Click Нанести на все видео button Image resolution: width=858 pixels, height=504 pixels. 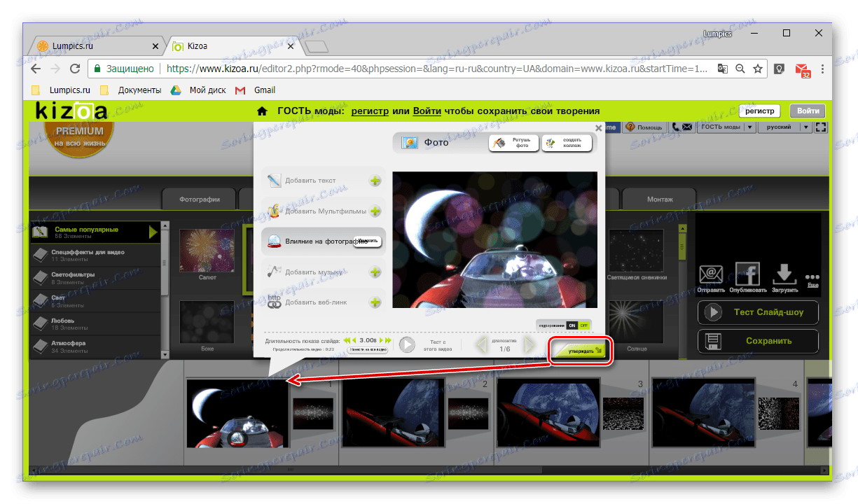368,349
